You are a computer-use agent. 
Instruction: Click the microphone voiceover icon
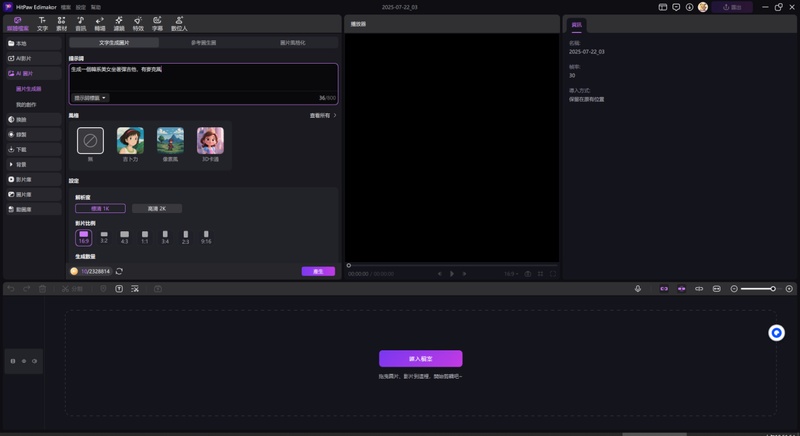click(x=638, y=289)
